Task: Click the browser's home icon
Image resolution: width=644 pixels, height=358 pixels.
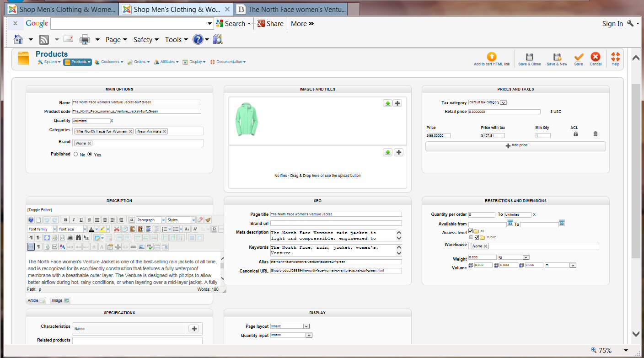Action: pos(19,39)
